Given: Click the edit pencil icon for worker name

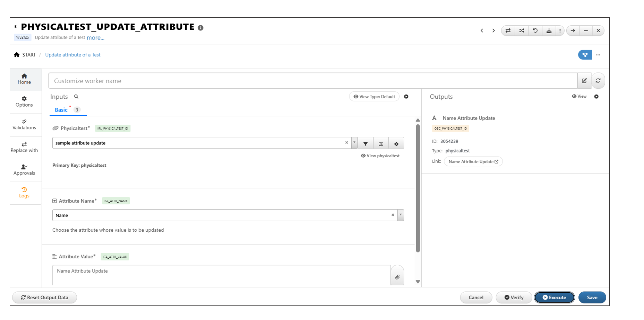Looking at the screenshot, I should [584, 81].
